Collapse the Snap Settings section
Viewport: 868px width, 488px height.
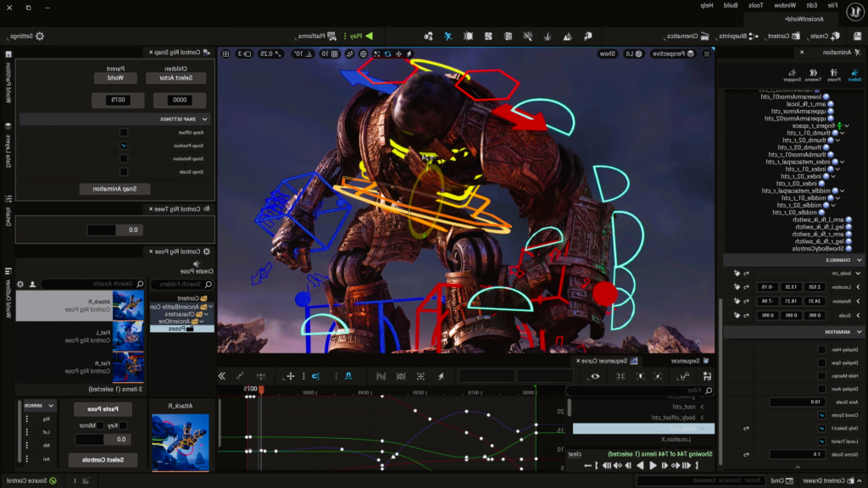(x=204, y=119)
